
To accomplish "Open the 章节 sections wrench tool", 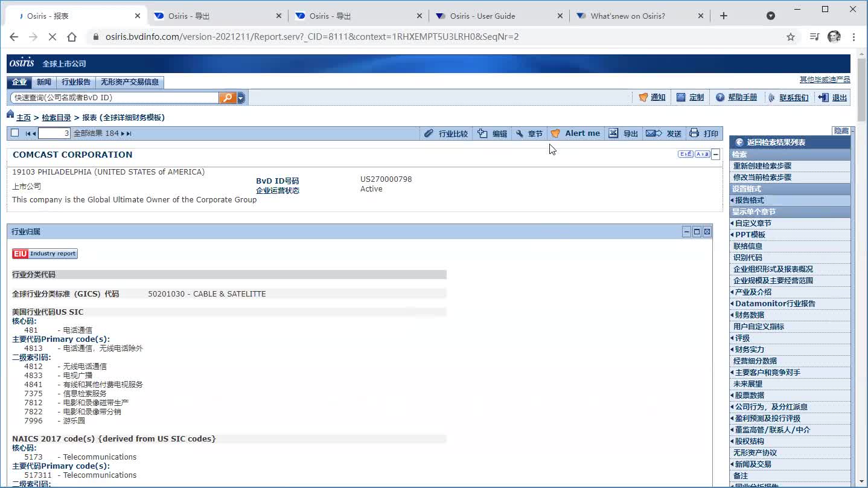I will [x=529, y=133].
